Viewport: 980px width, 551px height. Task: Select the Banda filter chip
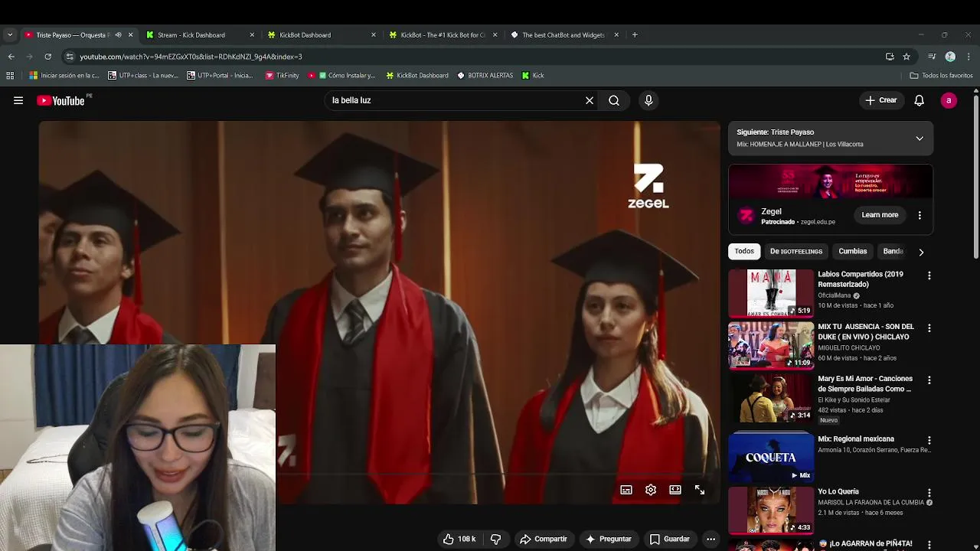pos(893,251)
